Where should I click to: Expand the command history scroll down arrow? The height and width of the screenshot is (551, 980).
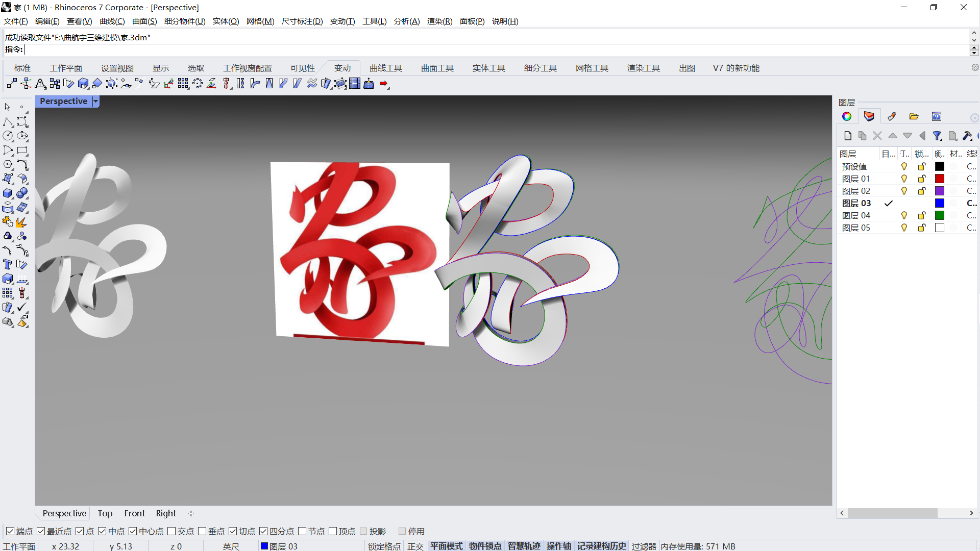coord(974,40)
